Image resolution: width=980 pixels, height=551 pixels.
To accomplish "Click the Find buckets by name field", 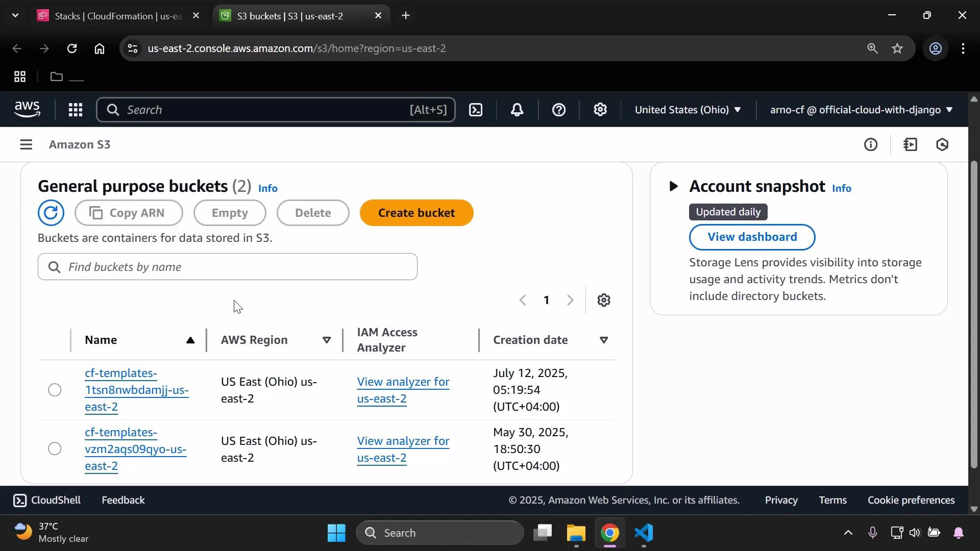I will 227,266.
